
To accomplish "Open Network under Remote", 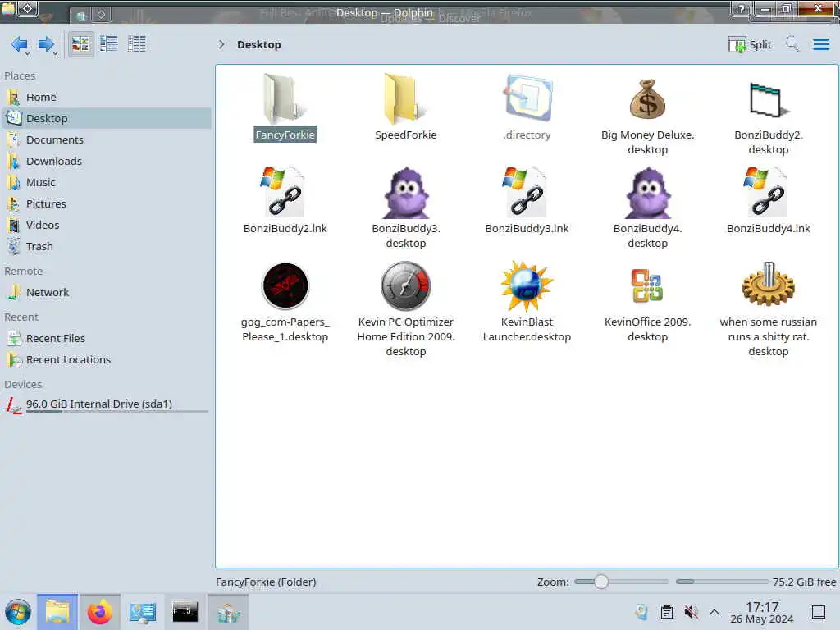I will [106, 293].
